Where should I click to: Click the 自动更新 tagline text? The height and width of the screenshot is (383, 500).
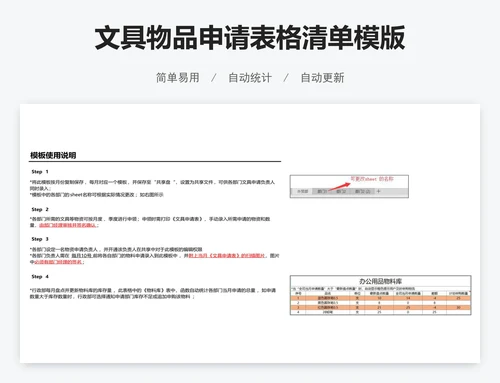pos(322,78)
